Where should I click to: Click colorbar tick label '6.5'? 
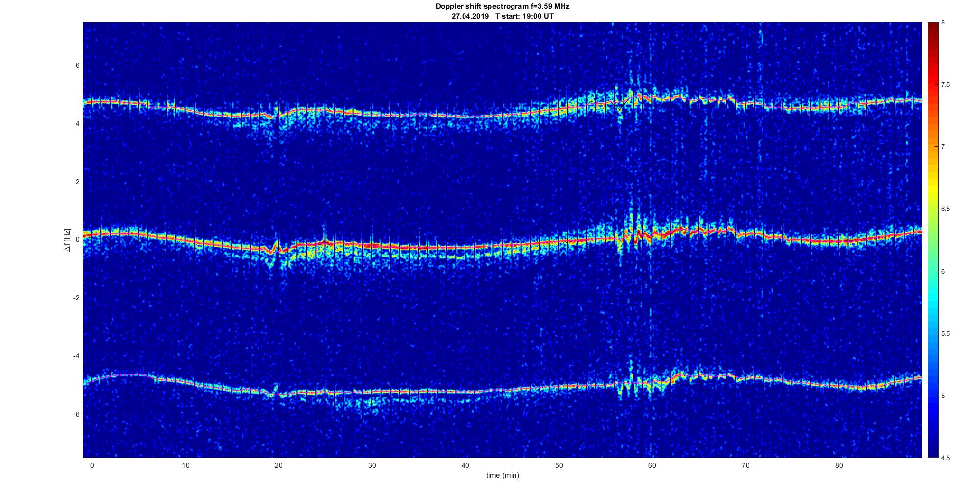pyautogui.click(x=946, y=209)
